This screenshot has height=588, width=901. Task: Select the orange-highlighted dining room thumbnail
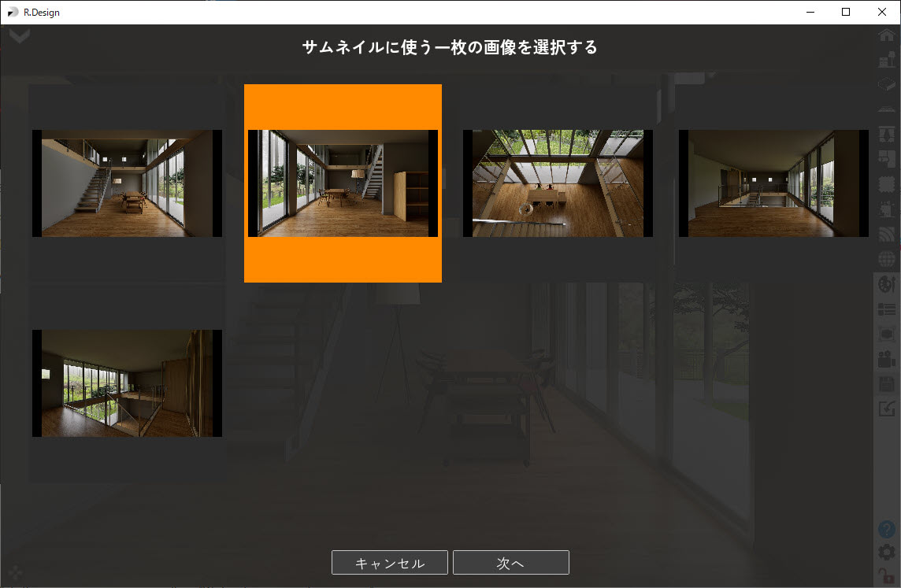pyautogui.click(x=343, y=183)
